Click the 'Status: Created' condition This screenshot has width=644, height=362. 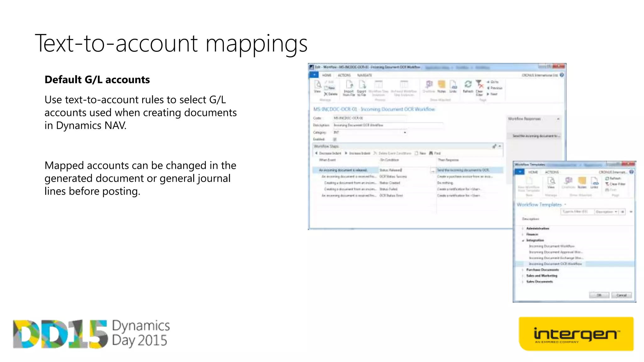[x=390, y=183]
